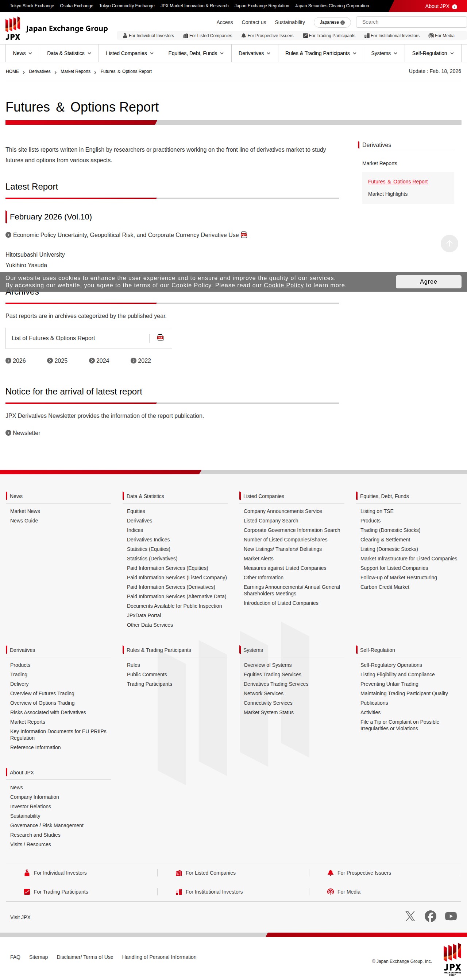
Task: Open Tokyo Stock Exchange in top bar
Action: tap(32, 6)
